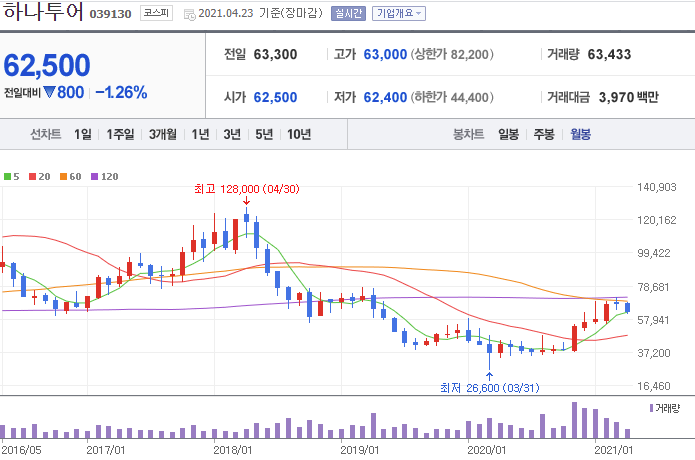The width and height of the screenshot is (695, 460).
Task: Click the 상한가 82,200 text
Action: coord(452,55)
